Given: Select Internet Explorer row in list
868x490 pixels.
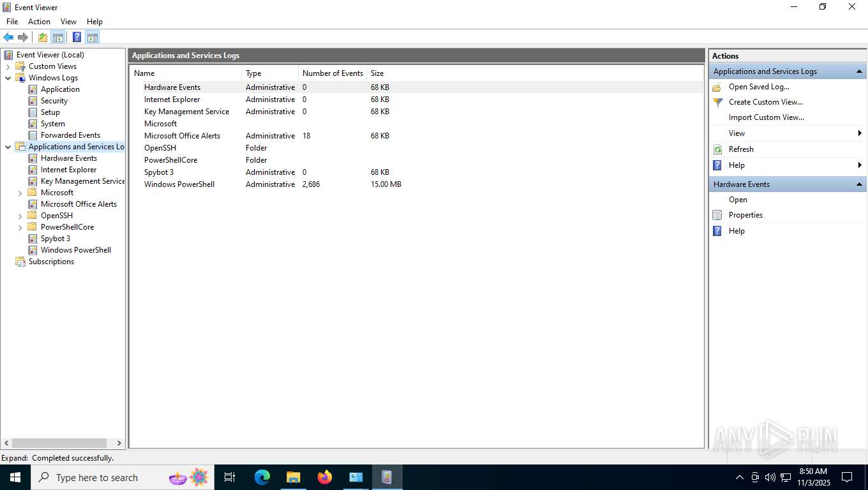Looking at the screenshot, I should click(x=416, y=100).
